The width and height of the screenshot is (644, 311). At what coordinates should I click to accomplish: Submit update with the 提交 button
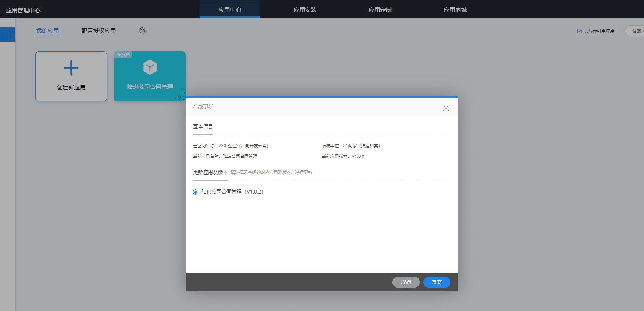437,282
